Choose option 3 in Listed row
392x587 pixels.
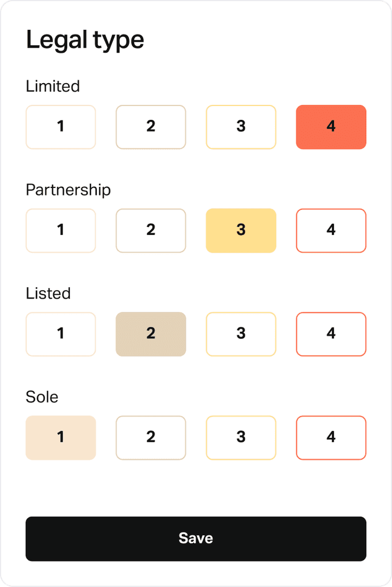241,334
